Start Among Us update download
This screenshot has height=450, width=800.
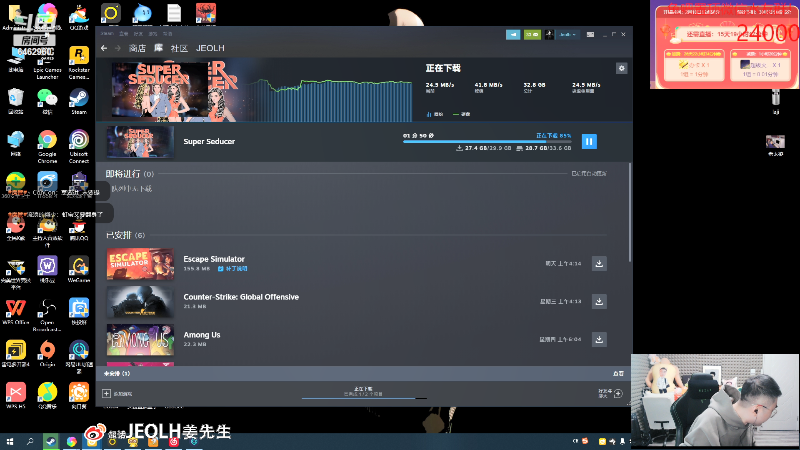click(599, 339)
